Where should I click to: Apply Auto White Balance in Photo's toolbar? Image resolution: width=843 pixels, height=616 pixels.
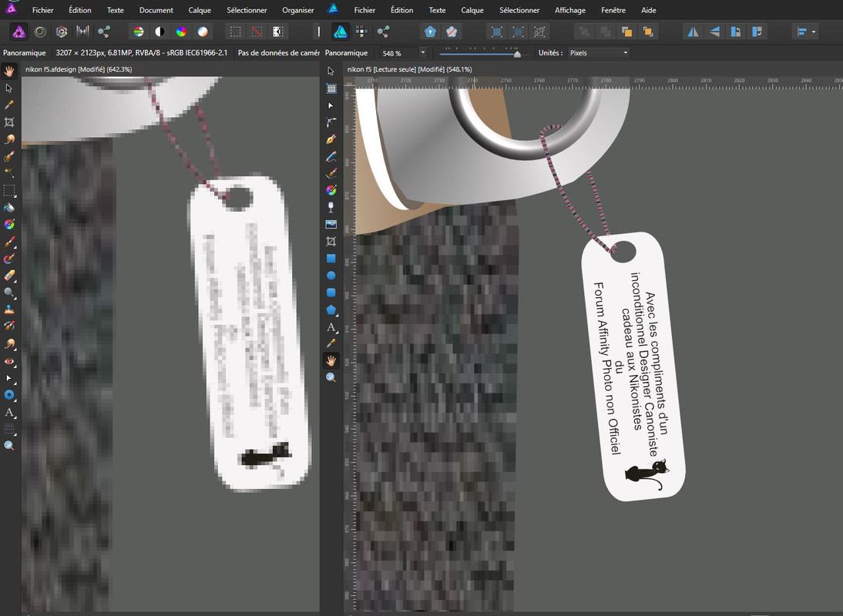(x=202, y=32)
